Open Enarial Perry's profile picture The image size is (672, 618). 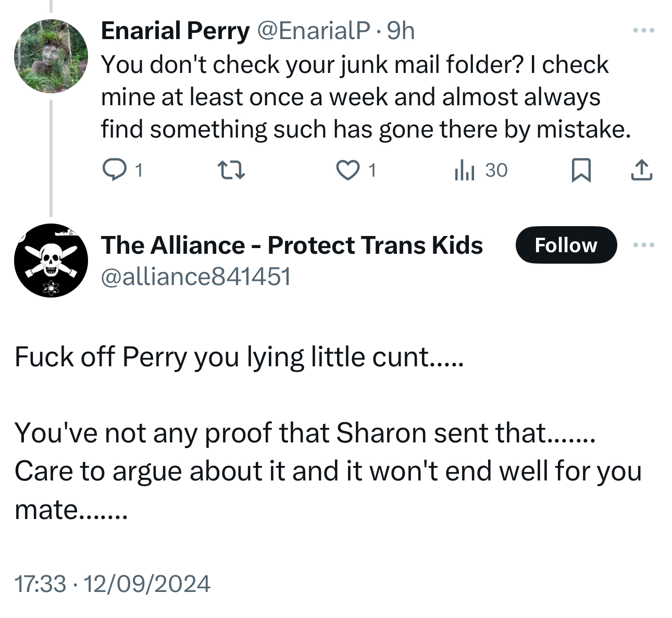pos(51,56)
